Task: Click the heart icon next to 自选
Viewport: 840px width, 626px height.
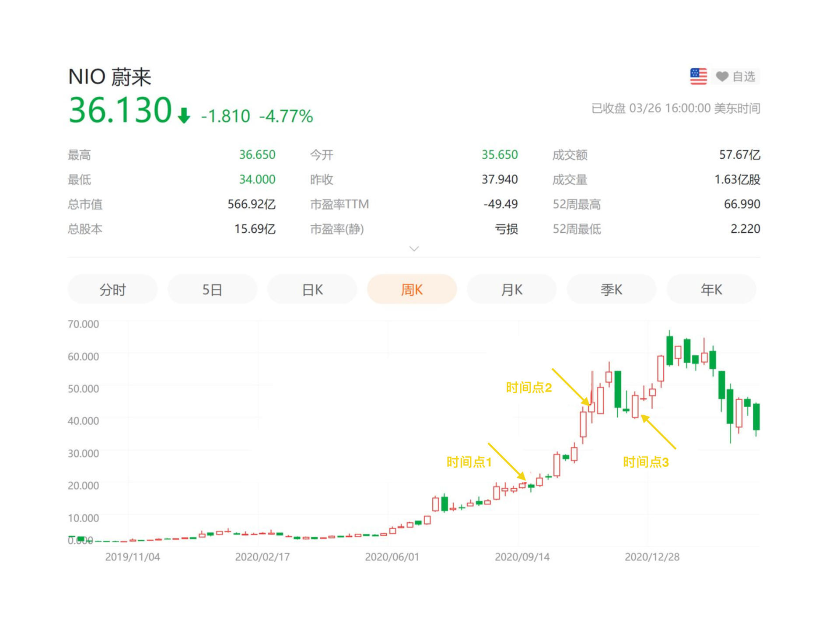Action: pos(723,76)
